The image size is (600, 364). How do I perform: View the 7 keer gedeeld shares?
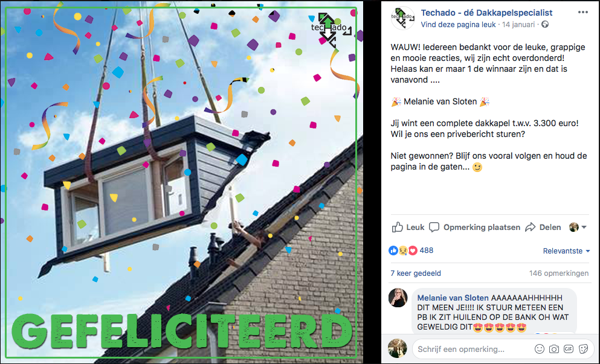[x=416, y=273]
